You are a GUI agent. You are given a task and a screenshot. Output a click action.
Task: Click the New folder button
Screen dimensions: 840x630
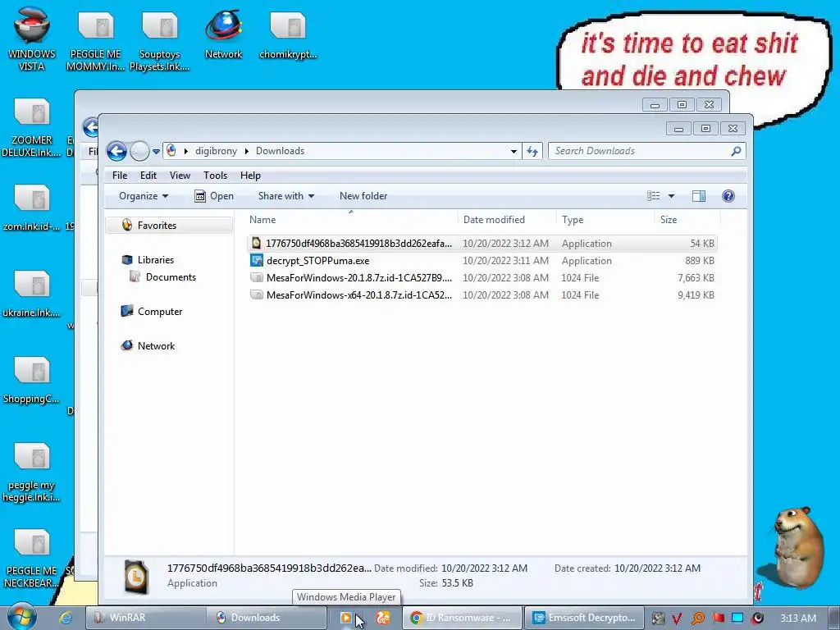(363, 196)
